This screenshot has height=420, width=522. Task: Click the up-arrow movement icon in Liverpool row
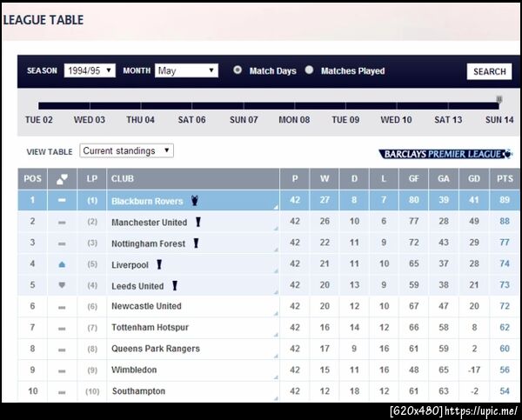tap(62, 264)
